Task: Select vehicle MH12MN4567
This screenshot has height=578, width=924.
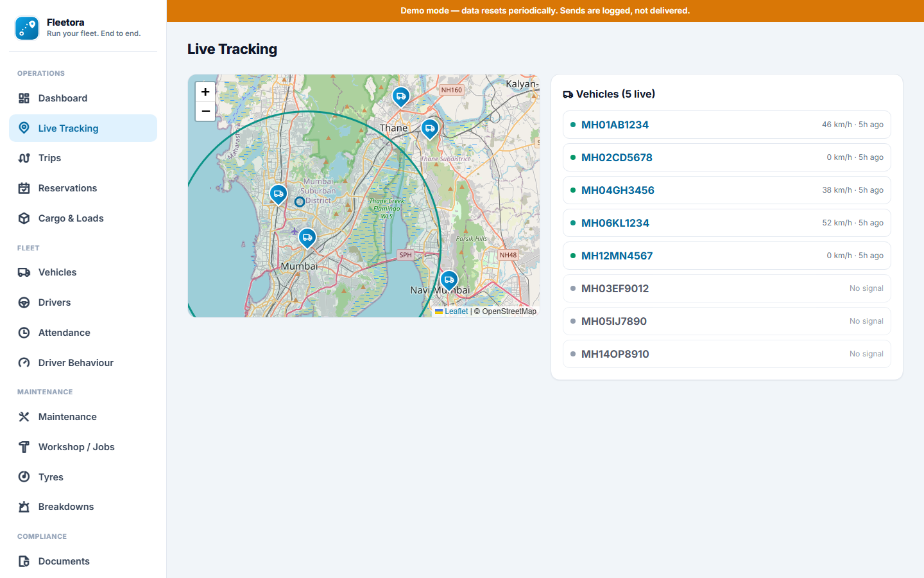Action: coord(727,256)
